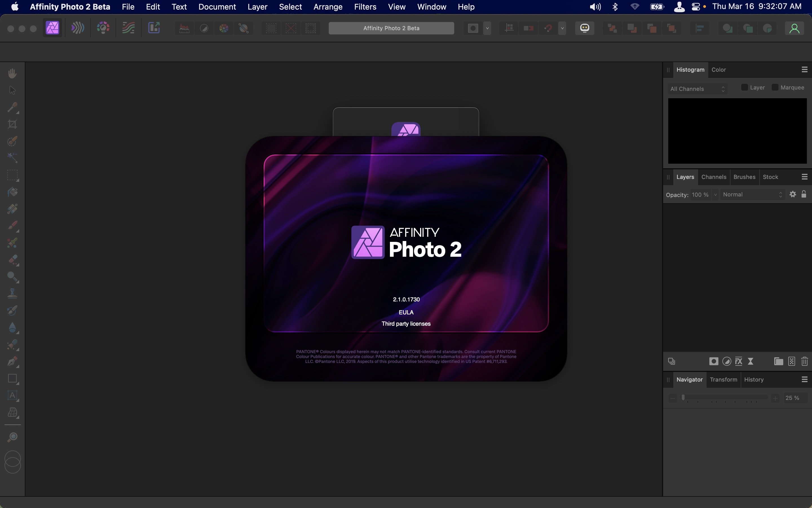Select the Artistic Text tool
Screen dimensions: 812x508
12,395
